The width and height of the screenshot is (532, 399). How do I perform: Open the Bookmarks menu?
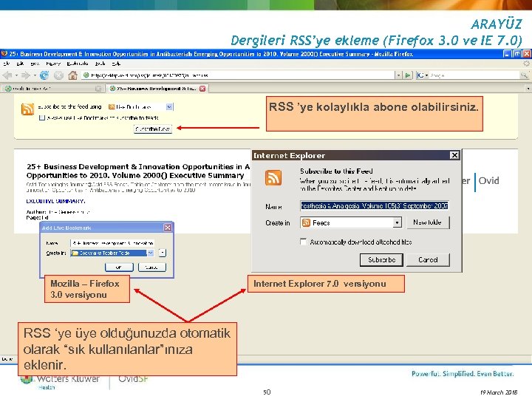(x=78, y=64)
